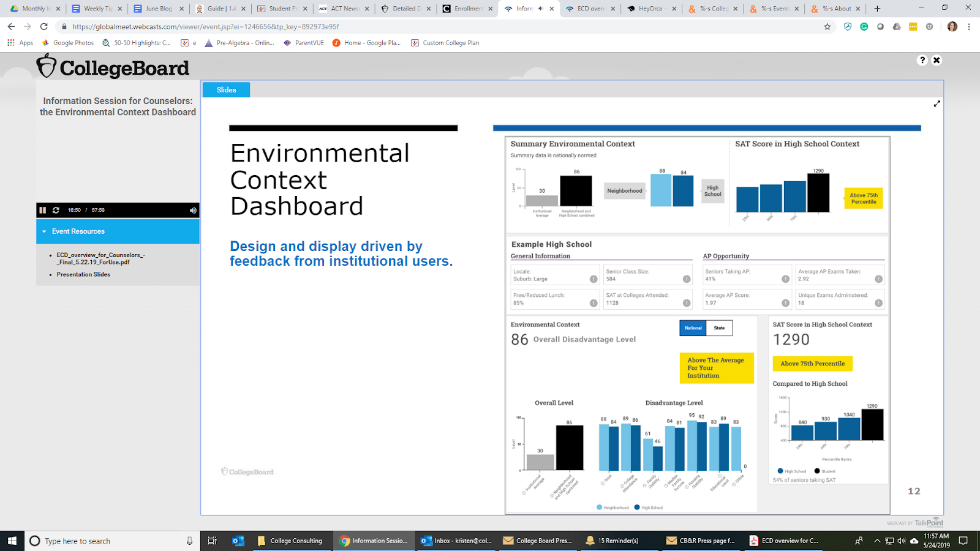Close the webcast viewer with X icon
980x551 pixels.
[937, 60]
